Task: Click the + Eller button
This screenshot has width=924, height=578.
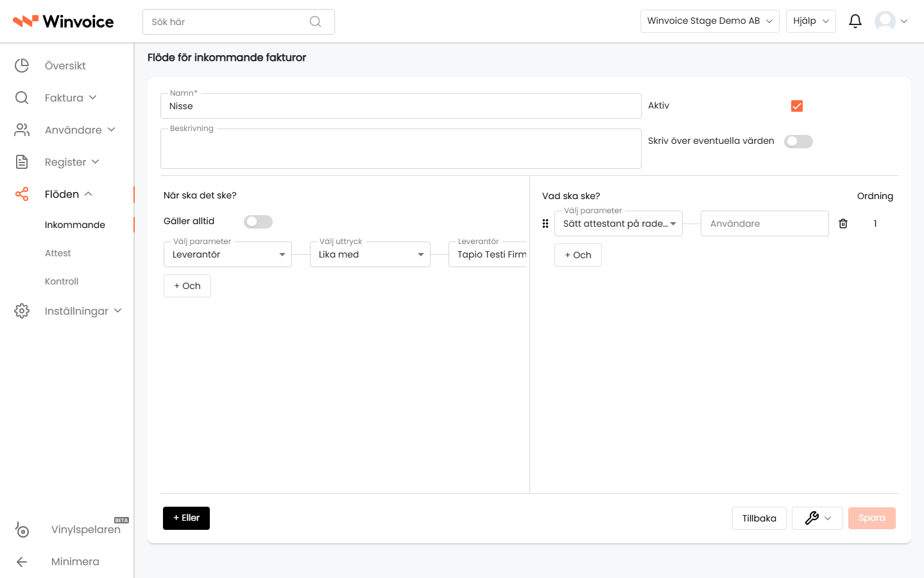Action: tap(186, 518)
